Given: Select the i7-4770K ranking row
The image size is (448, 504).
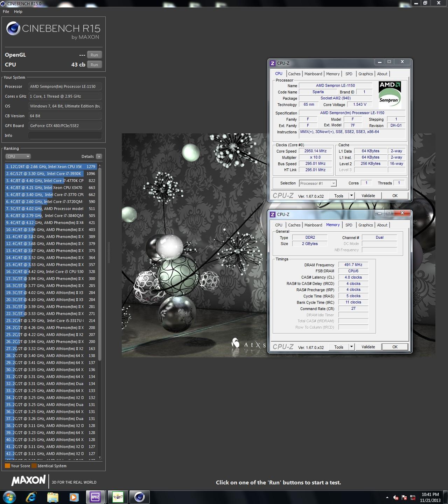Looking at the screenshot, I should [51, 181].
